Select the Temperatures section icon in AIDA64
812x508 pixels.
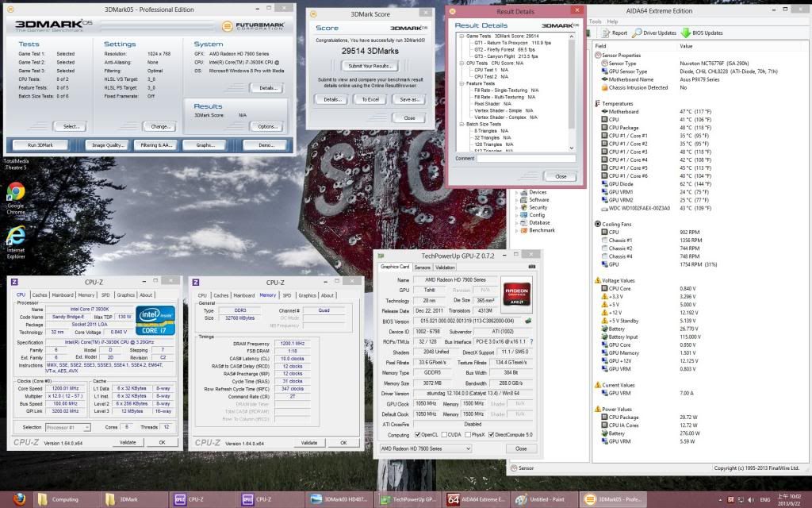tap(598, 103)
